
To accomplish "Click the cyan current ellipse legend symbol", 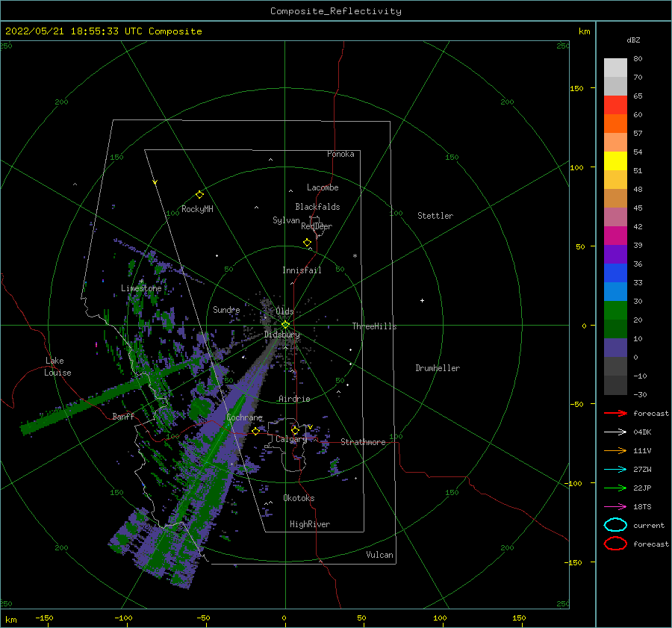I will (615, 525).
